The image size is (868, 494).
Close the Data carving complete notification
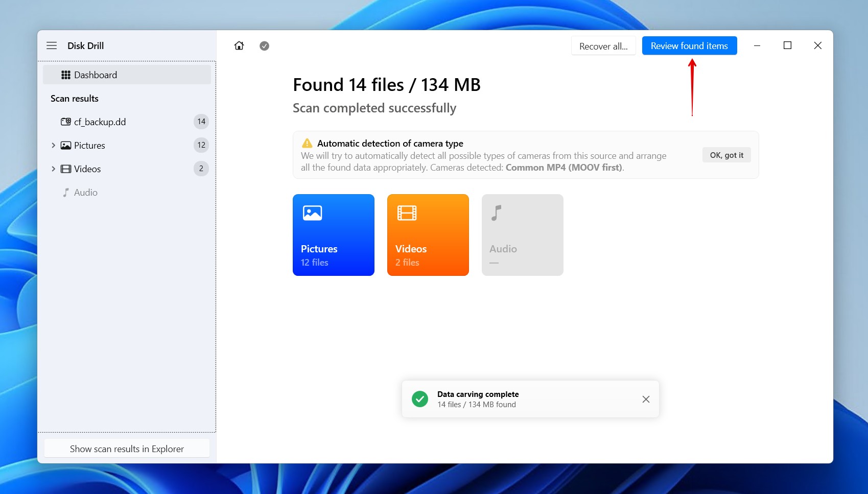[x=646, y=399]
